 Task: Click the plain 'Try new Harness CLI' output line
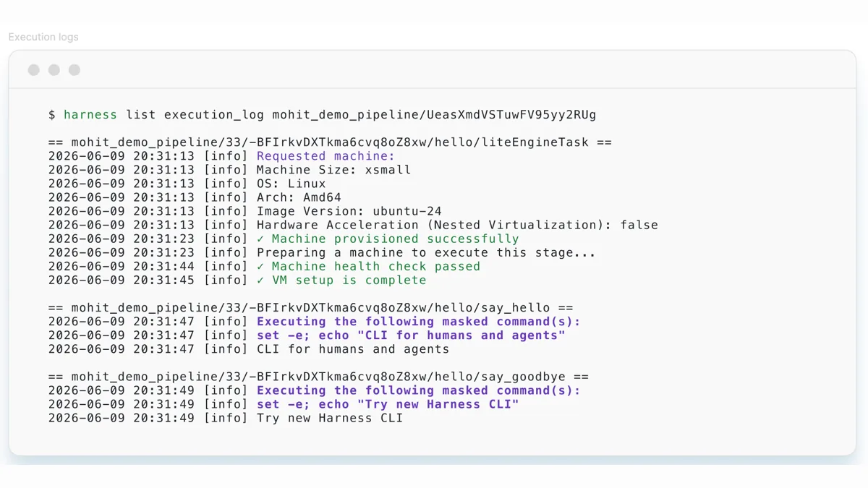(x=226, y=418)
